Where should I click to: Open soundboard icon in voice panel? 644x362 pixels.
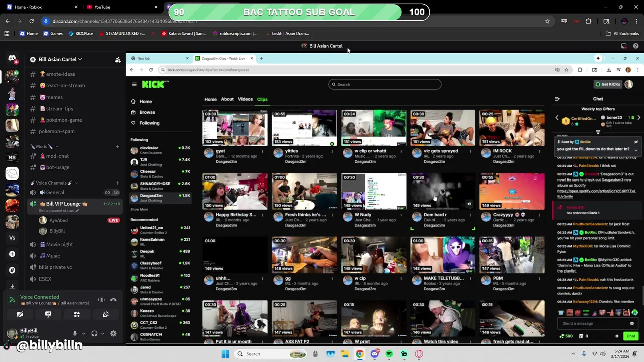coord(106,315)
